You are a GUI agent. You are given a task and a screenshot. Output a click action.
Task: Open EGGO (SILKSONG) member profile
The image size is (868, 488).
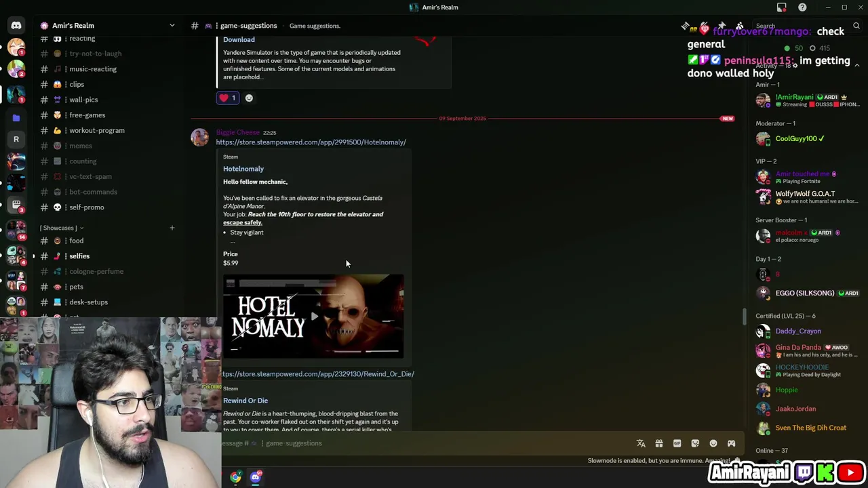(807, 293)
